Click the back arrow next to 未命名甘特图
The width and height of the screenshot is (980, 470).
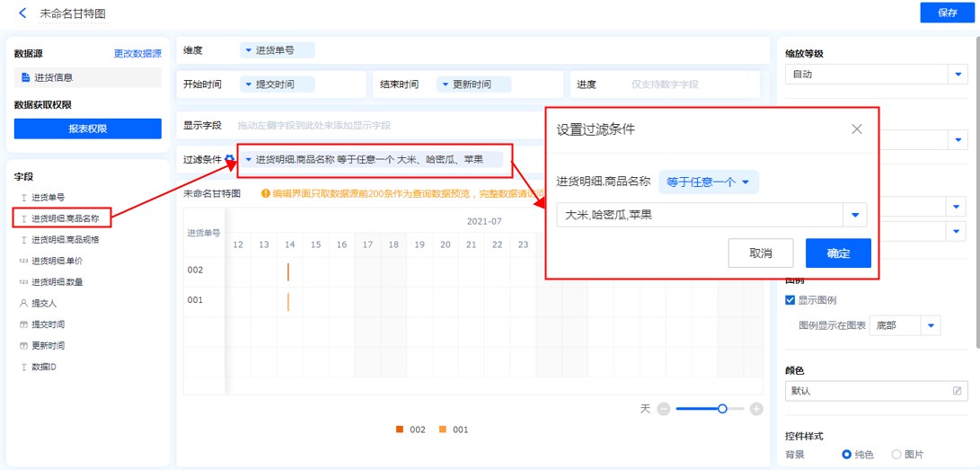pyautogui.click(x=22, y=13)
